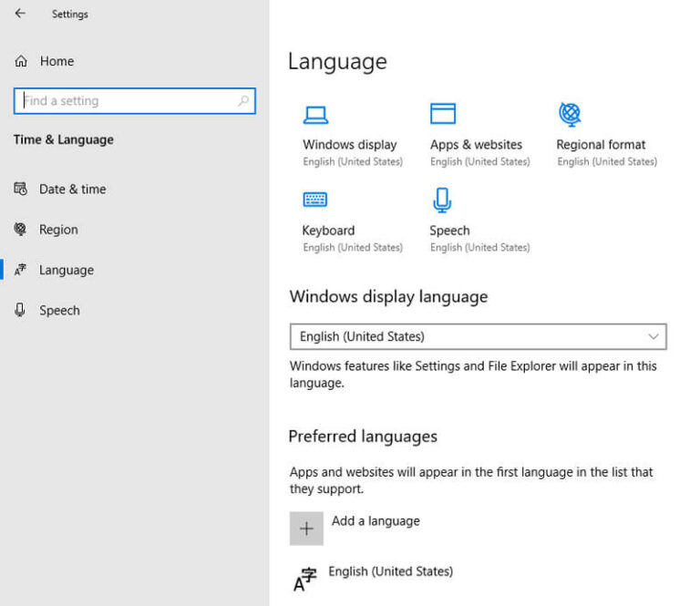
Task: Focus the Find a setting field
Action: [x=134, y=101]
